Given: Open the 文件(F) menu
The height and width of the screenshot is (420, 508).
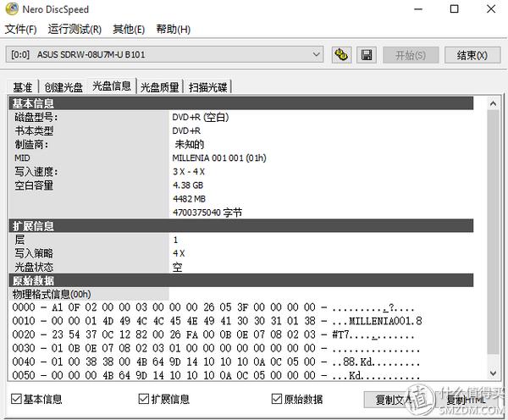Looking at the screenshot, I should [x=21, y=30].
